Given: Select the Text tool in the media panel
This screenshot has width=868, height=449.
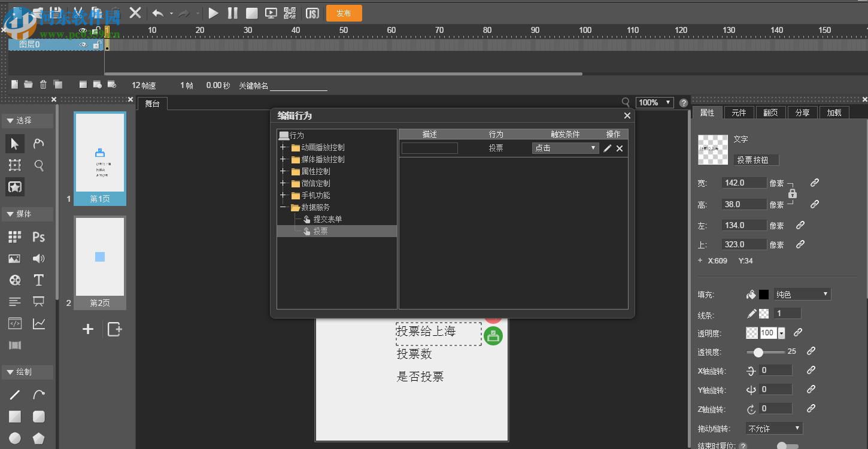Looking at the screenshot, I should [38, 280].
